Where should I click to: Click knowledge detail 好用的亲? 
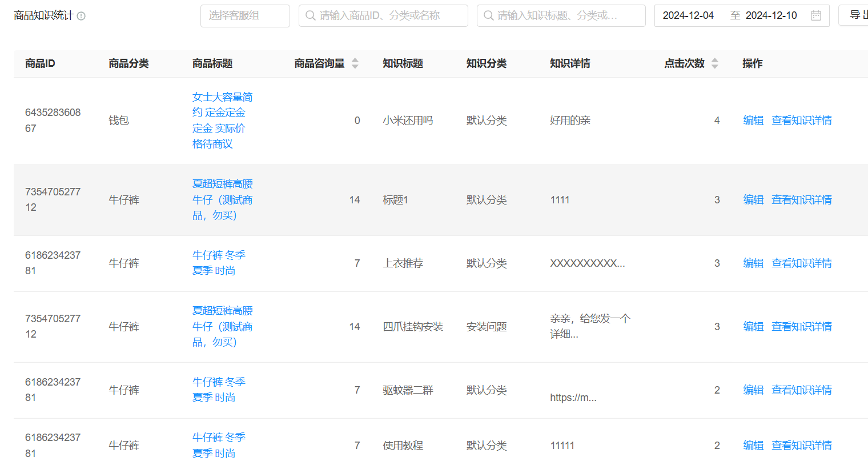click(x=570, y=121)
